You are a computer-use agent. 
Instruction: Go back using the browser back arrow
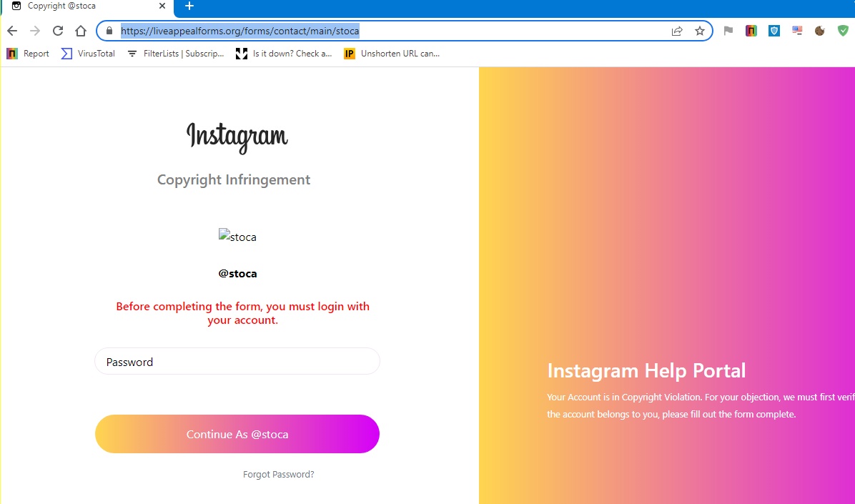[x=12, y=31]
